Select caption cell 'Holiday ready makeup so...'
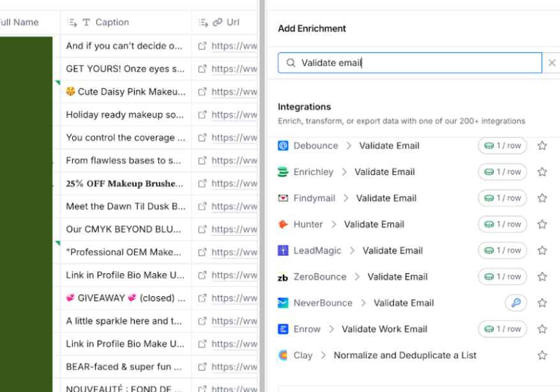The height and width of the screenshot is (392, 560). pyautogui.click(x=126, y=115)
